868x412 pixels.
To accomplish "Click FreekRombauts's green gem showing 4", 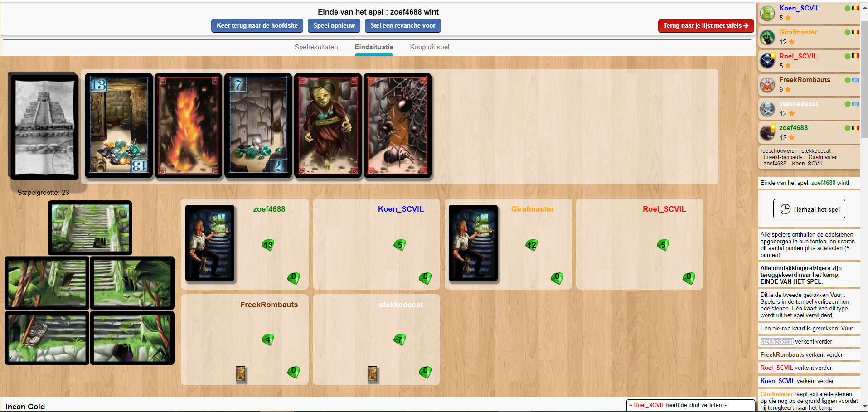I will [x=268, y=339].
